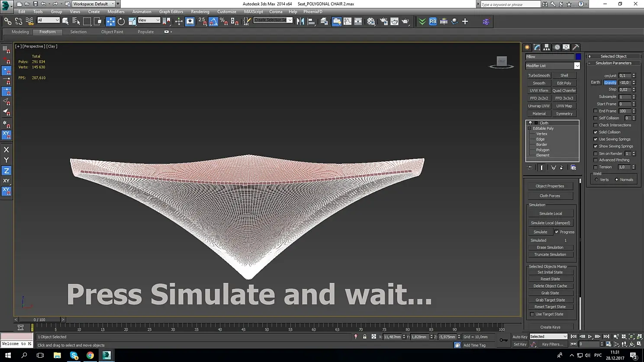
Task: Collapse the Editable Poly tree node
Action: pyautogui.click(x=529, y=128)
